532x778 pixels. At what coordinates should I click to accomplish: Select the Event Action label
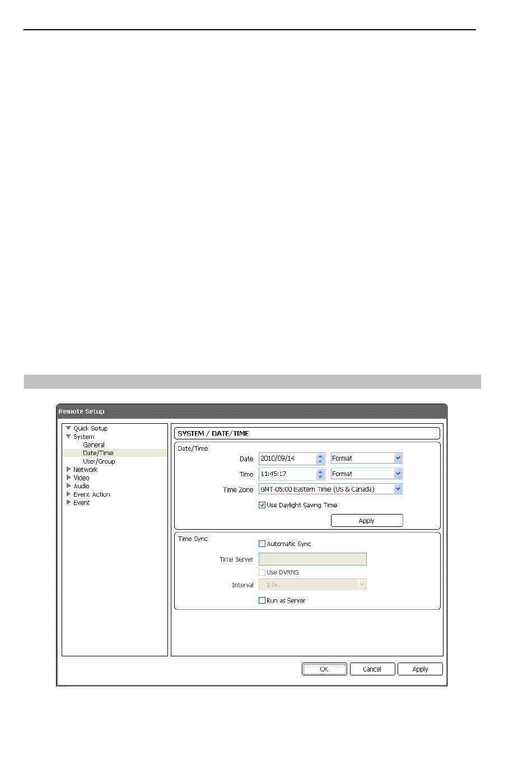(91, 494)
